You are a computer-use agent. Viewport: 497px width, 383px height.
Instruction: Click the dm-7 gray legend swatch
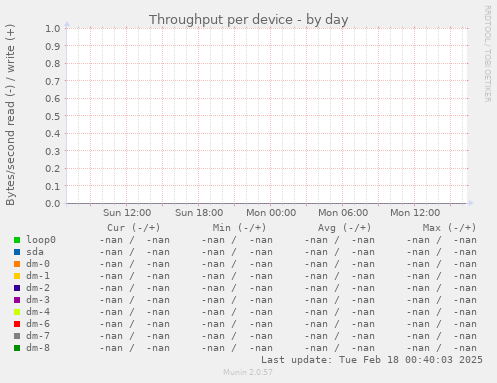tap(17, 336)
